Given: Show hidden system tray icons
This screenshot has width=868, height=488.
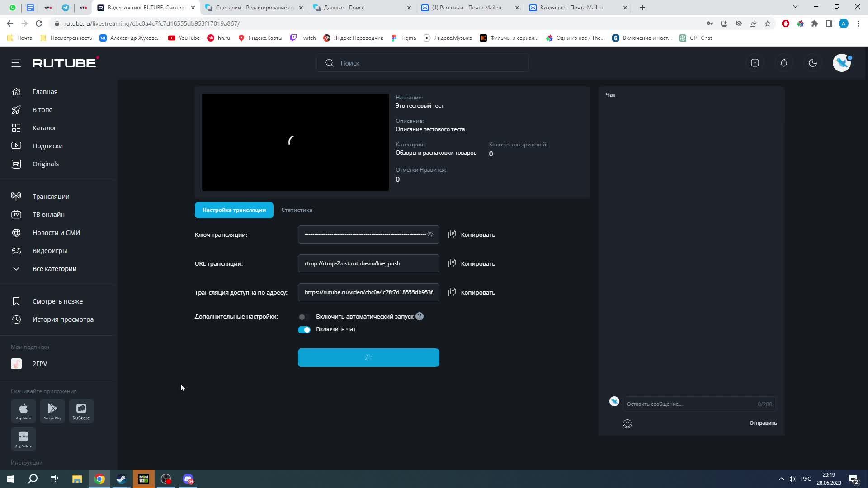Looking at the screenshot, I should (781, 479).
